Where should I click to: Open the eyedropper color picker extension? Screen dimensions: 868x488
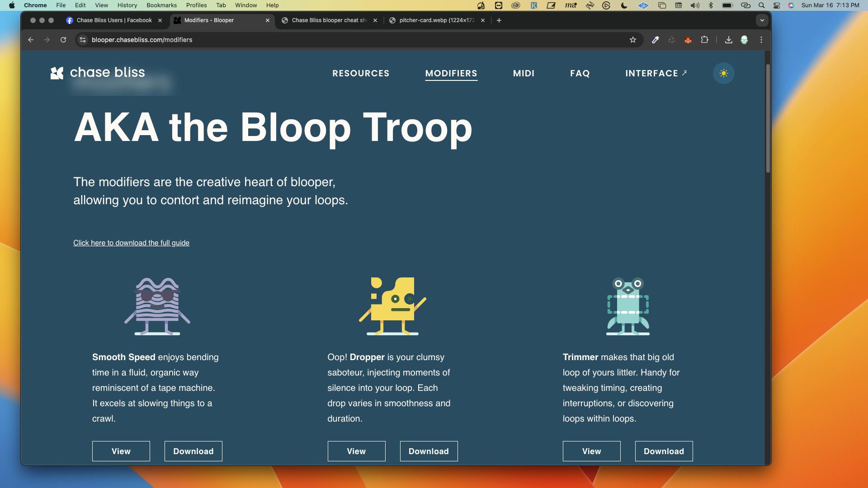tap(655, 40)
